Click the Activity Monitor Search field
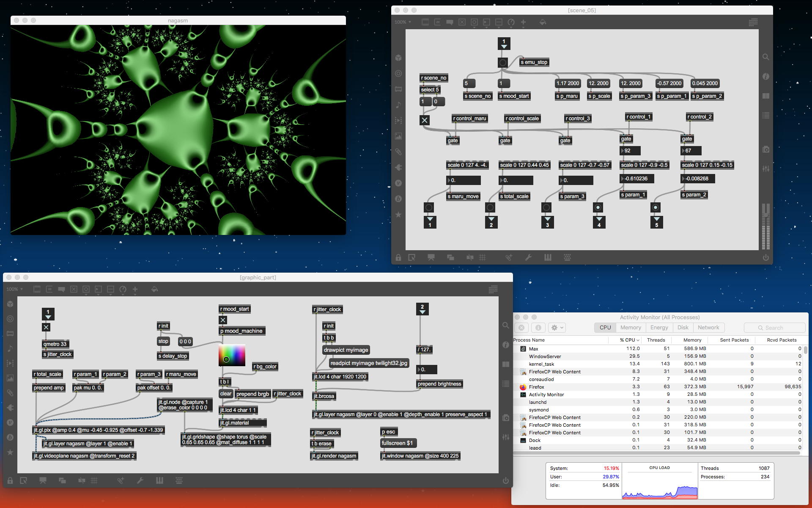The height and width of the screenshot is (508, 812). point(774,328)
